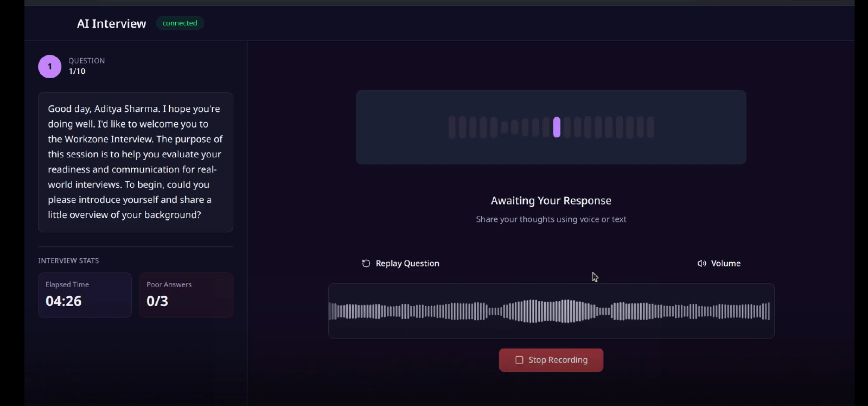Click the highlighted purple bar in voice visualizer
Image resolution: width=868 pixels, height=406 pixels.
coord(557,127)
